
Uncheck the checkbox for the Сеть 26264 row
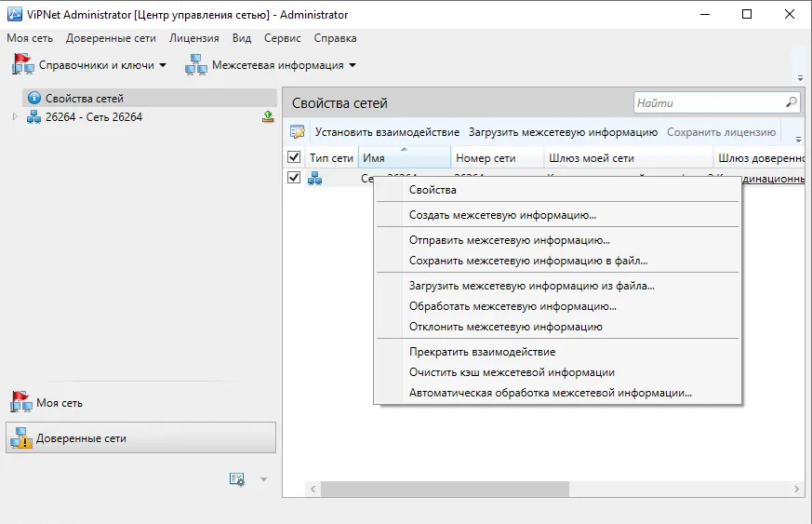(294, 177)
